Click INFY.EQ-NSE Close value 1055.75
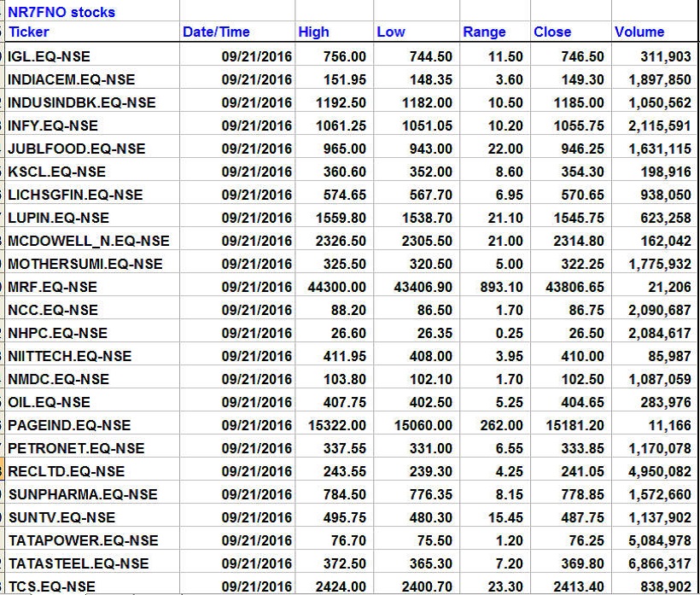 point(580,125)
